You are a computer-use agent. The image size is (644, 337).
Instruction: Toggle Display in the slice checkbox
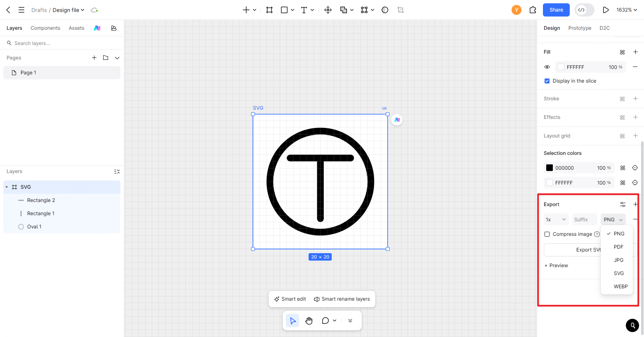pyautogui.click(x=547, y=81)
